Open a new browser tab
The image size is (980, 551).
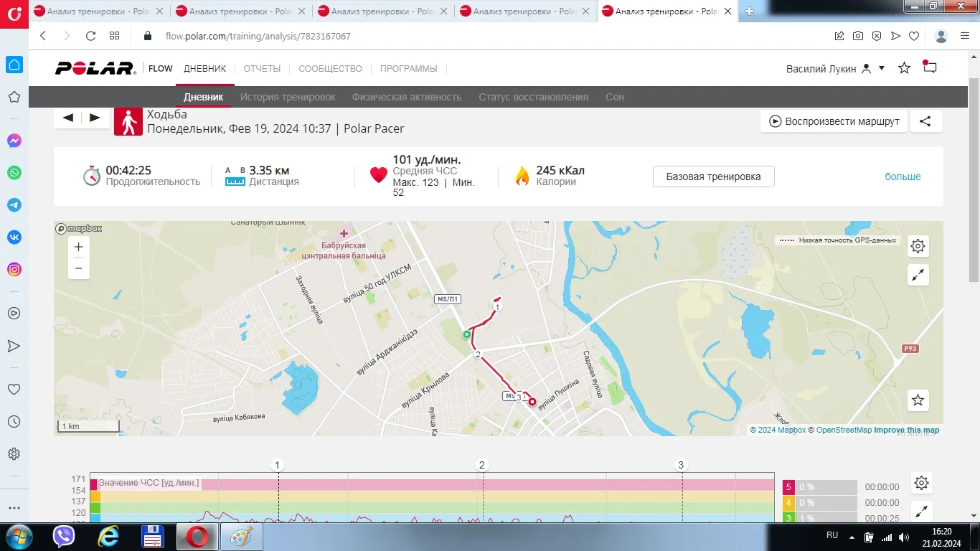coord(750,11)
